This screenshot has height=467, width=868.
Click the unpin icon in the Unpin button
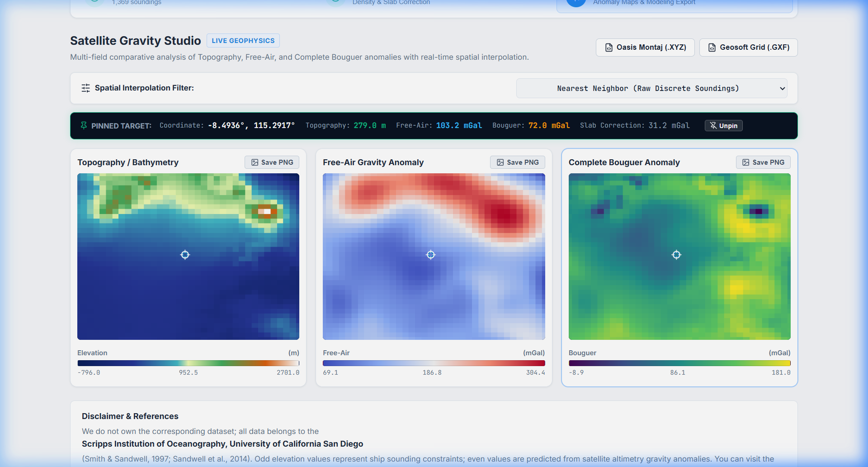click(713, 126)
